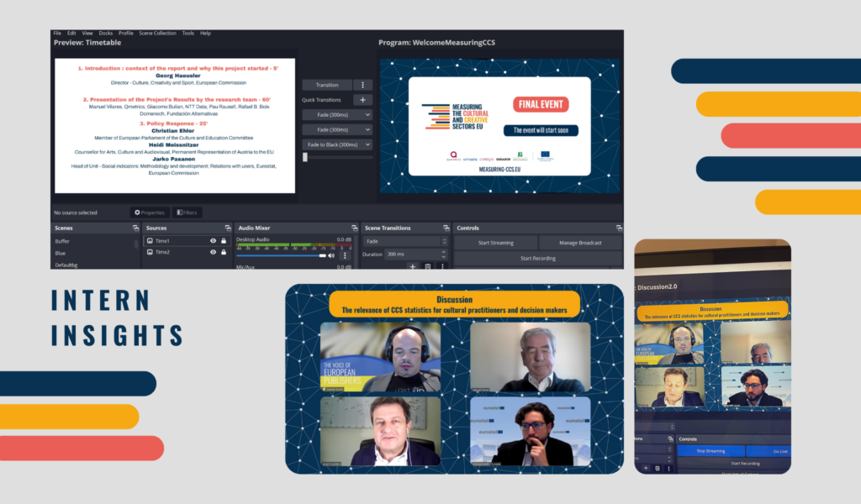Open three-dot options next to Transition button
Image resolution: width=861 pixels, height=504 pixels.
coord(362,85)
